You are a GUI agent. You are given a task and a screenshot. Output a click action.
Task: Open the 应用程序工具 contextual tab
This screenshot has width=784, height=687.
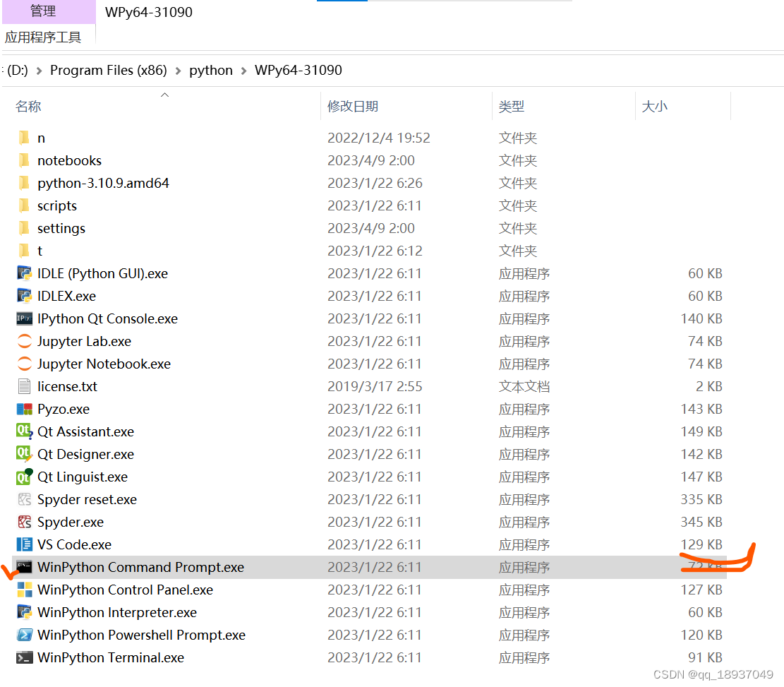(44, 36)
